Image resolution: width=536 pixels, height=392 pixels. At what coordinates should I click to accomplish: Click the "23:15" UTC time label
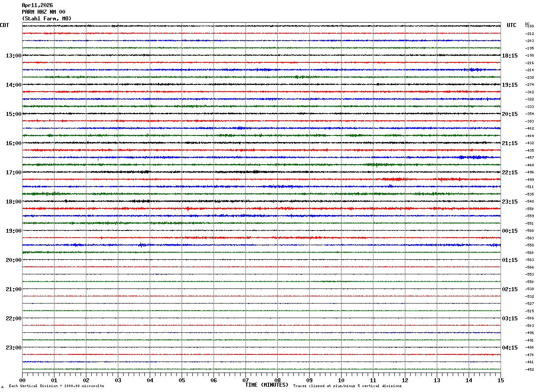(510, 202)
